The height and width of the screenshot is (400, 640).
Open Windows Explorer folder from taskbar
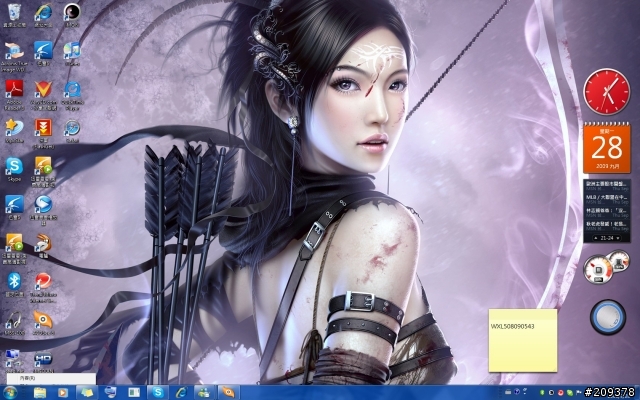point(40,393)
